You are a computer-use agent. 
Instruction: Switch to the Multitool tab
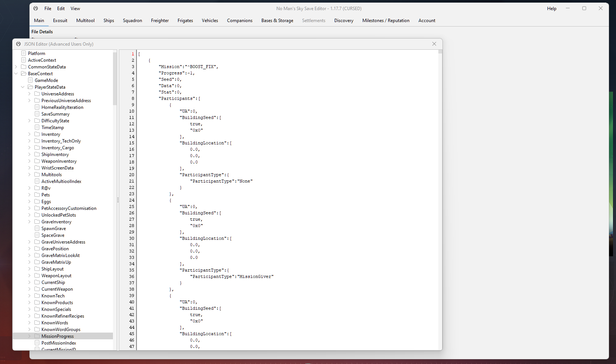click(85, 21)
